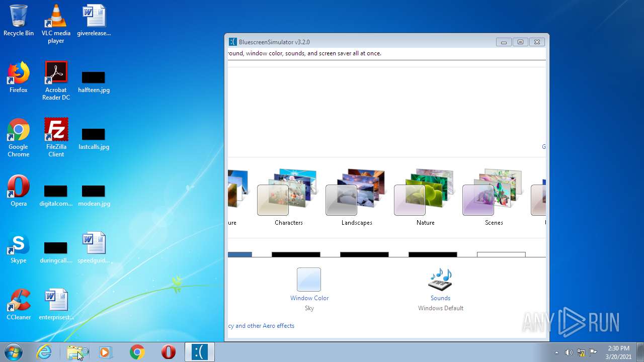Open the enterprisest Word document
Viewport: 644px width, 362px height.
click(x=56, y=304)
